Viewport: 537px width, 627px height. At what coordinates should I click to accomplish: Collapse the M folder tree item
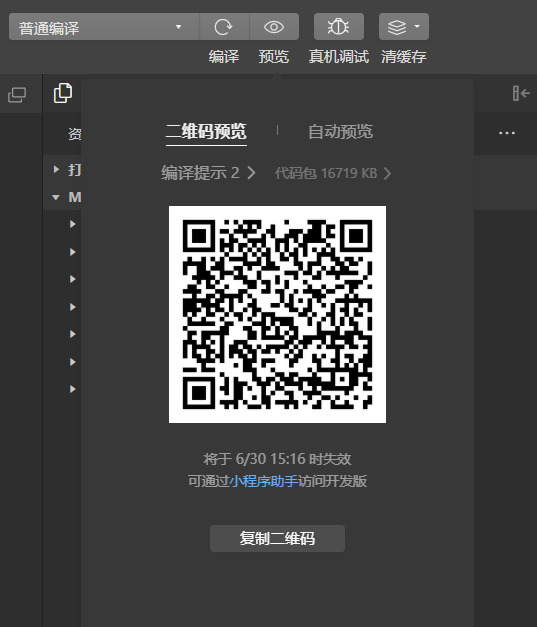click(x=56, y=197)
